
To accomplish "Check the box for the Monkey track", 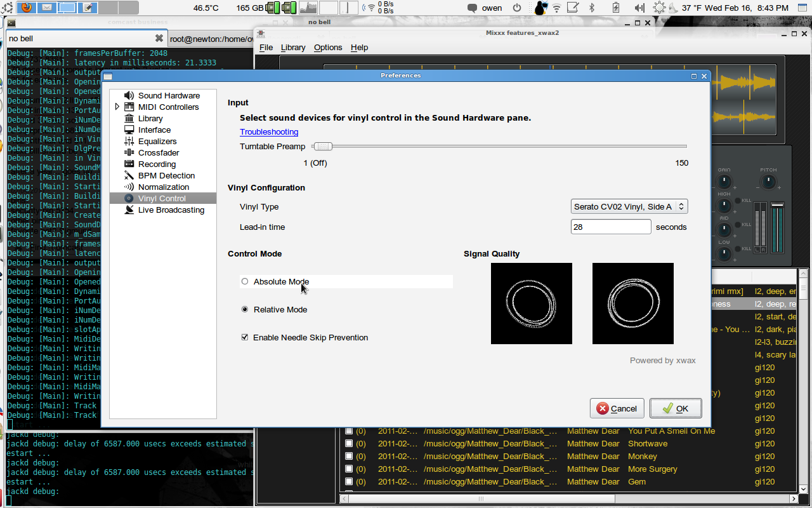I will (348, 457).
